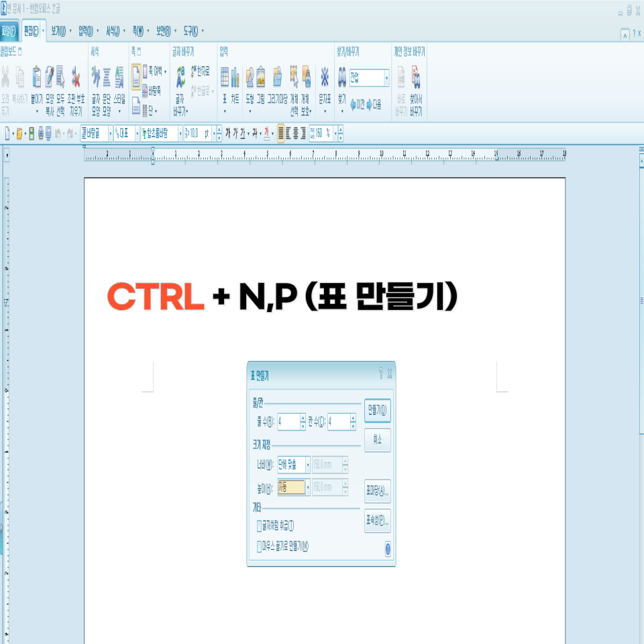Click the 오려 두기 scissors icon

[5, 77]
